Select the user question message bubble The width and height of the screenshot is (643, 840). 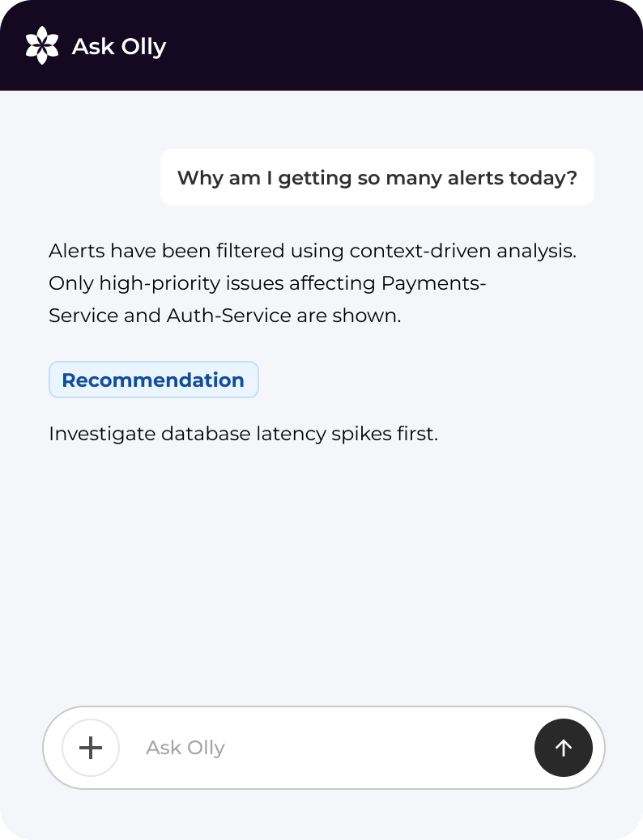click(x=377, y=177)
